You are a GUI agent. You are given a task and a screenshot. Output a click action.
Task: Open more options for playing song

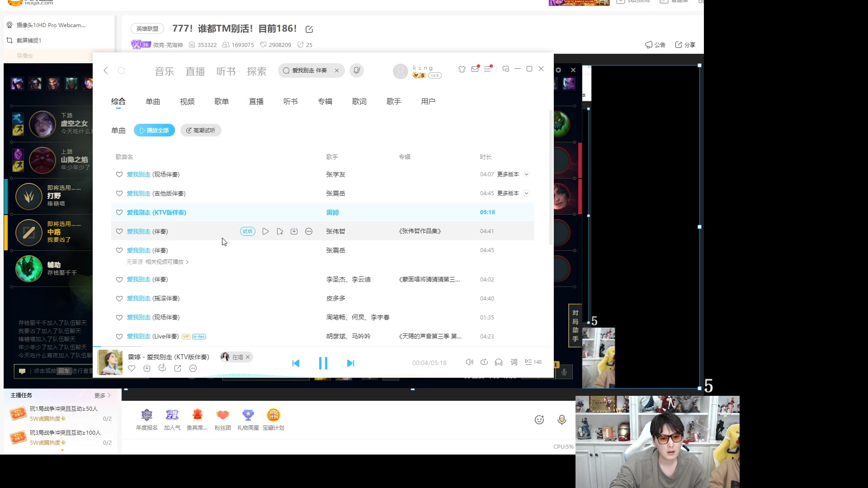click(x=193, y=368)
